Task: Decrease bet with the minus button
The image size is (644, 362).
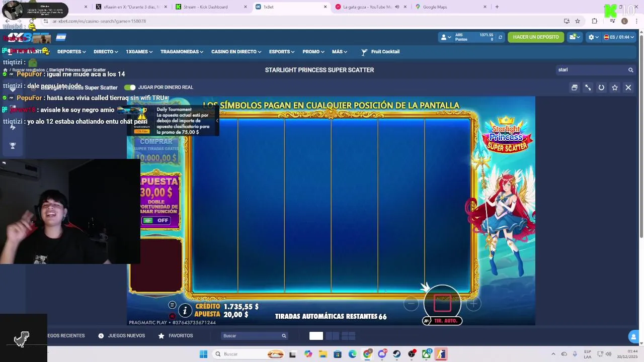Action: pyautogui.click(x=411, y=303)
